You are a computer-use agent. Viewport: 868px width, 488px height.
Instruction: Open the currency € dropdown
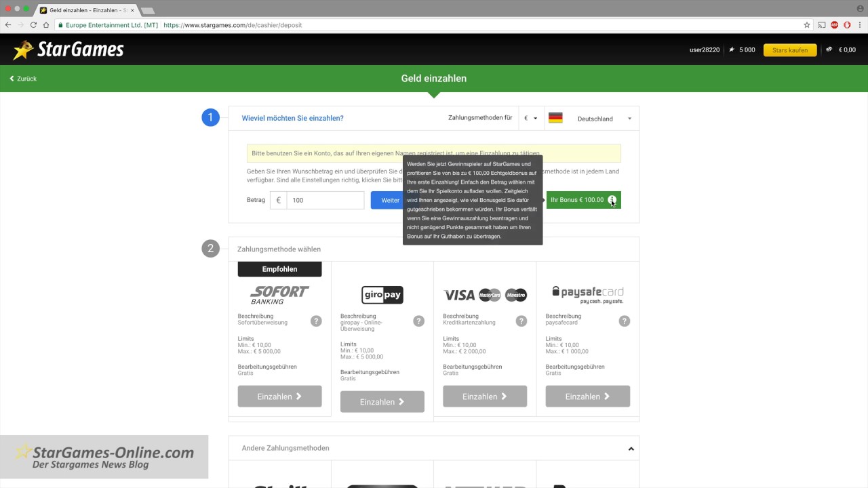531,119
